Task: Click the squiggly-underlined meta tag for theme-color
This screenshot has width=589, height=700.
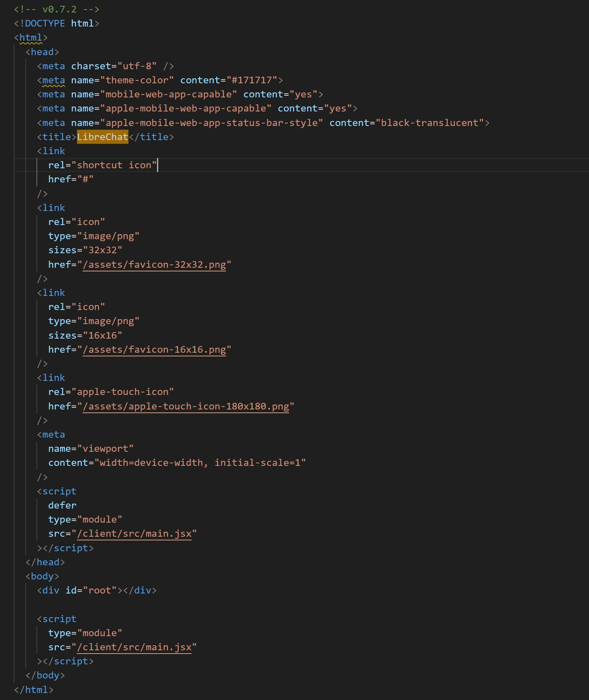Action: pos(53,80)
